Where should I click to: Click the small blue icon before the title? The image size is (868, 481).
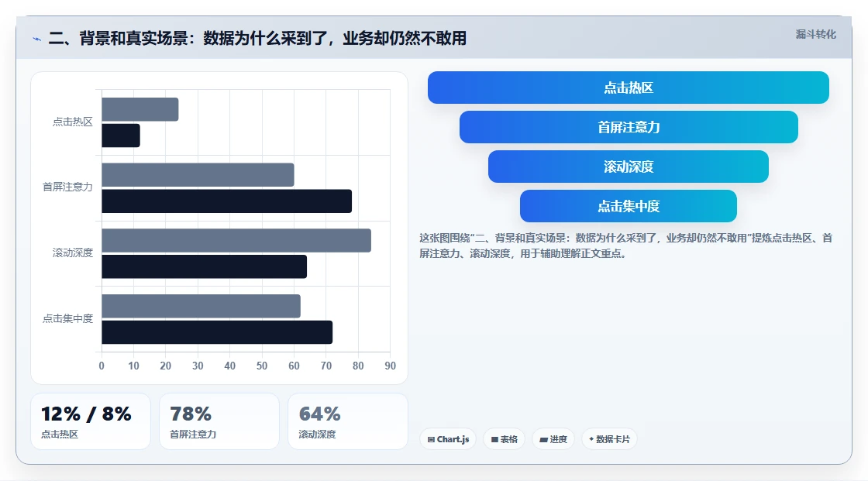click(x=37, y=39)
